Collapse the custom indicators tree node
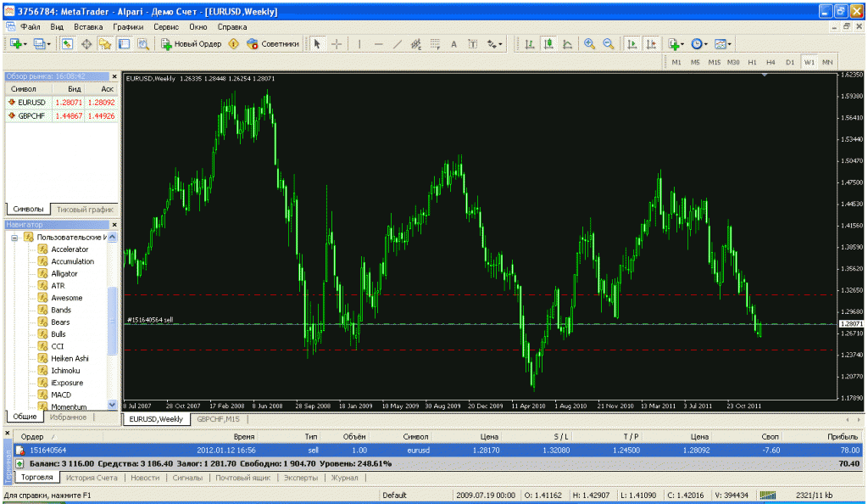Viewport: 868px width, 504px height. click(x=14, y=238)
